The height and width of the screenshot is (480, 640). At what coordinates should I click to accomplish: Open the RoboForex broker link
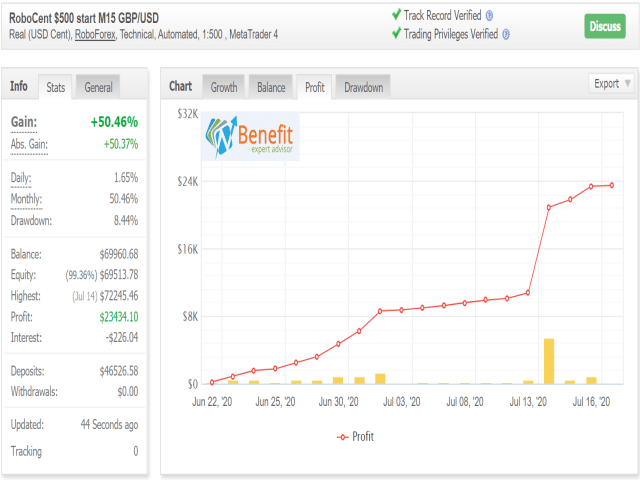[x=95, y=35]
